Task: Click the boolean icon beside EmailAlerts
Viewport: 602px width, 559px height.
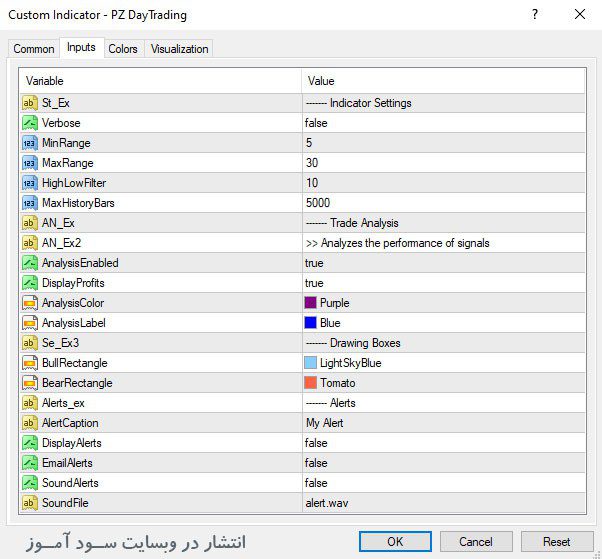Action: click(30, 463)
